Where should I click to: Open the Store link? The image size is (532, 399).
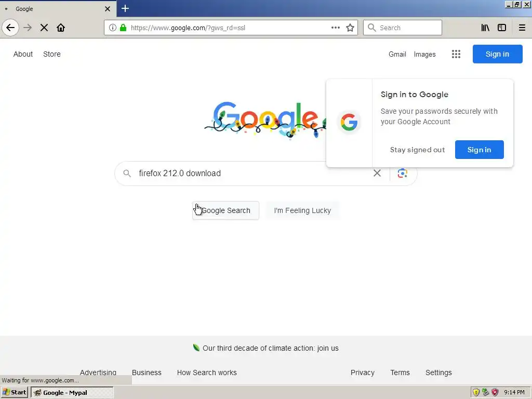(52, 54)
